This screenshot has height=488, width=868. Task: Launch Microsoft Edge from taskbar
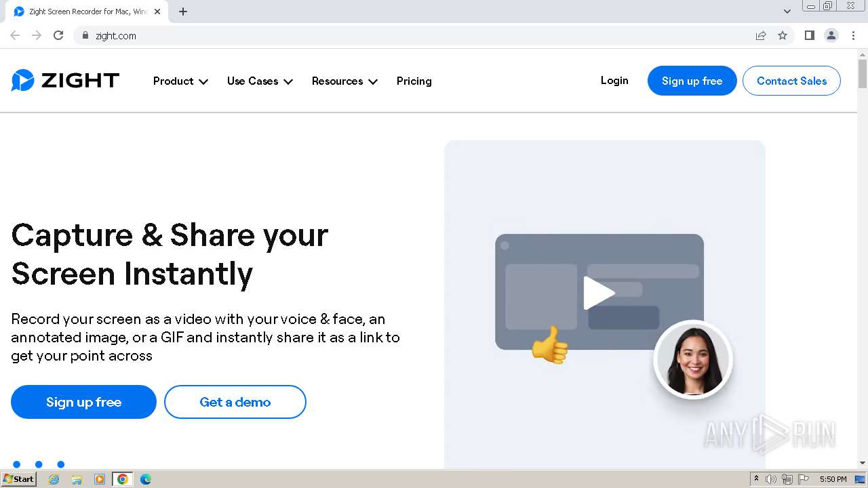[x=146, y=479]
